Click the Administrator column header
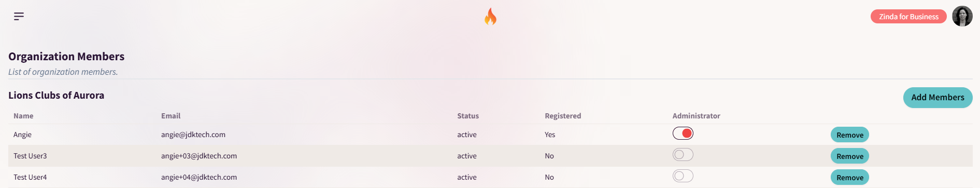The width and height of the screenshot is (980, 188). coord(697,116)
